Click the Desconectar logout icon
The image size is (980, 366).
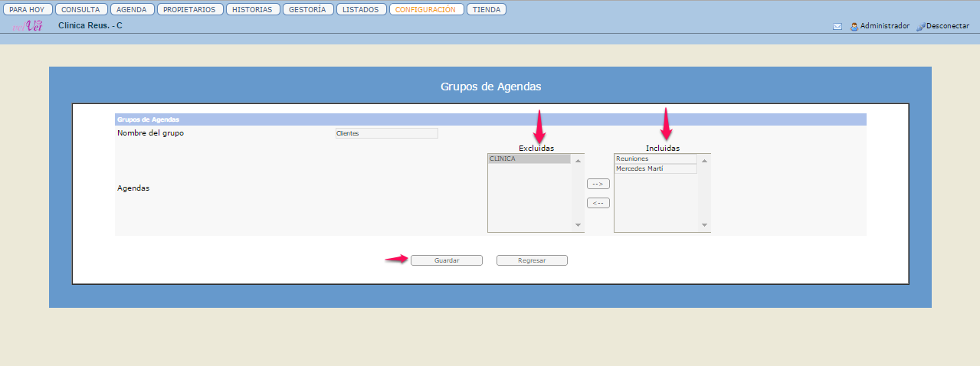921,26
